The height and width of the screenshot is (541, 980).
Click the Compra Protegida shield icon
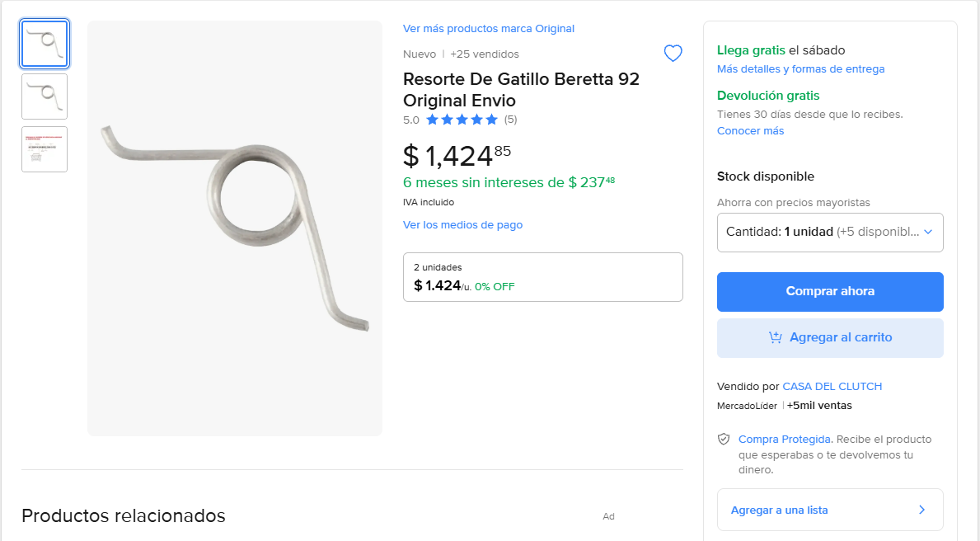tap(724, 440)
